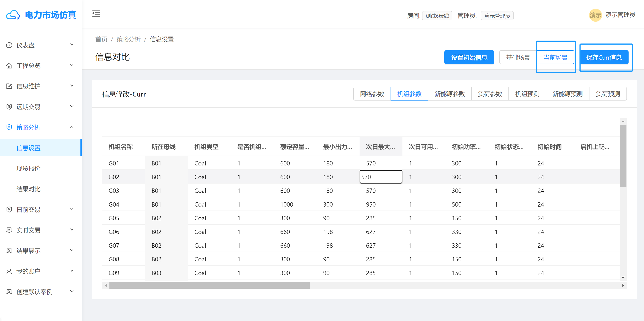
Task: Switch to the 网络参数 tab
Action: [x=372, y=94]
